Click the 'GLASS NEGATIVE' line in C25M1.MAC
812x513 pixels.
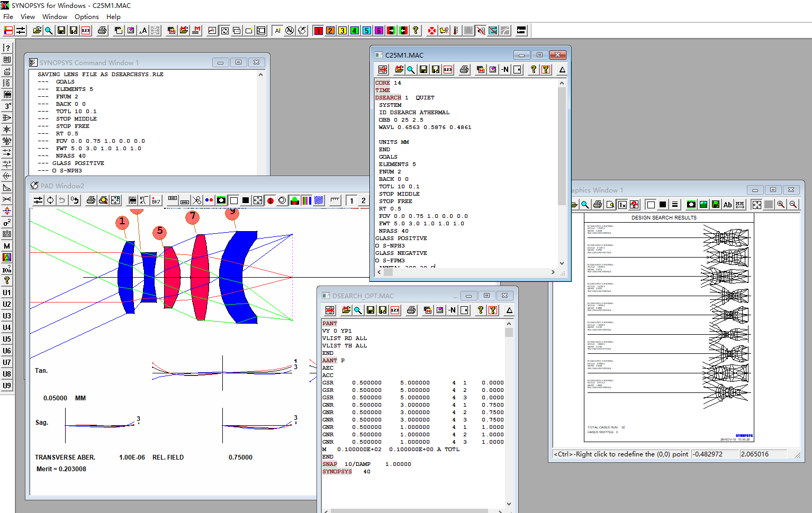[x=401, y=253]
